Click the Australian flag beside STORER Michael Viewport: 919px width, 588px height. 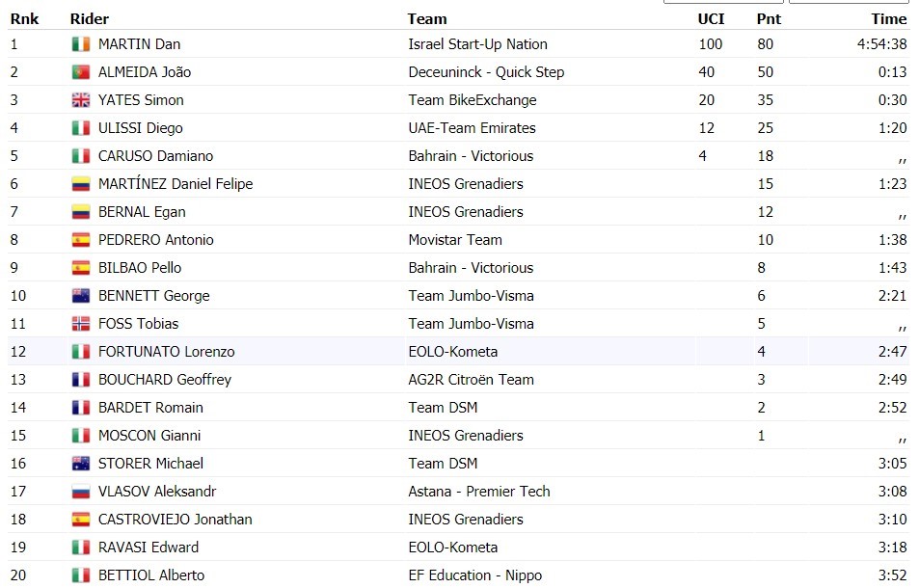point(81,464)
